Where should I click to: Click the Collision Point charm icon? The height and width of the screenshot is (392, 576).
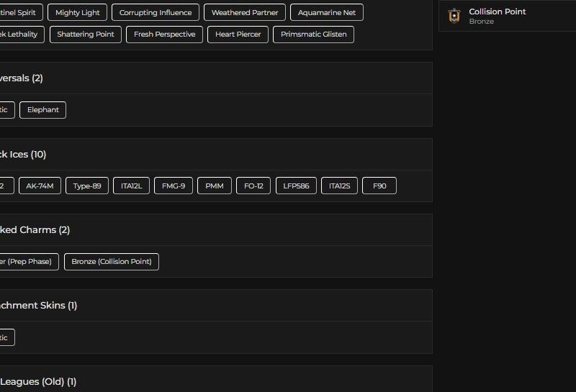tap(454, 16)
